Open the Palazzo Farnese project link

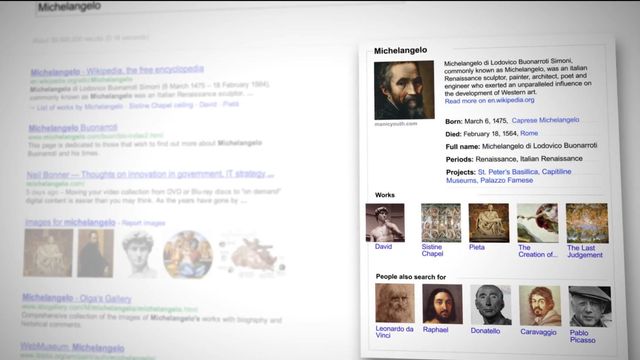[507, 180]
